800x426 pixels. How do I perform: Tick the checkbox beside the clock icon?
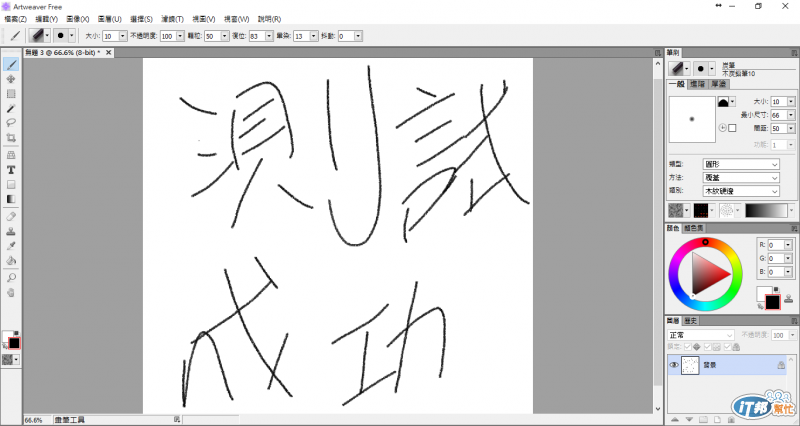[732, 128]
